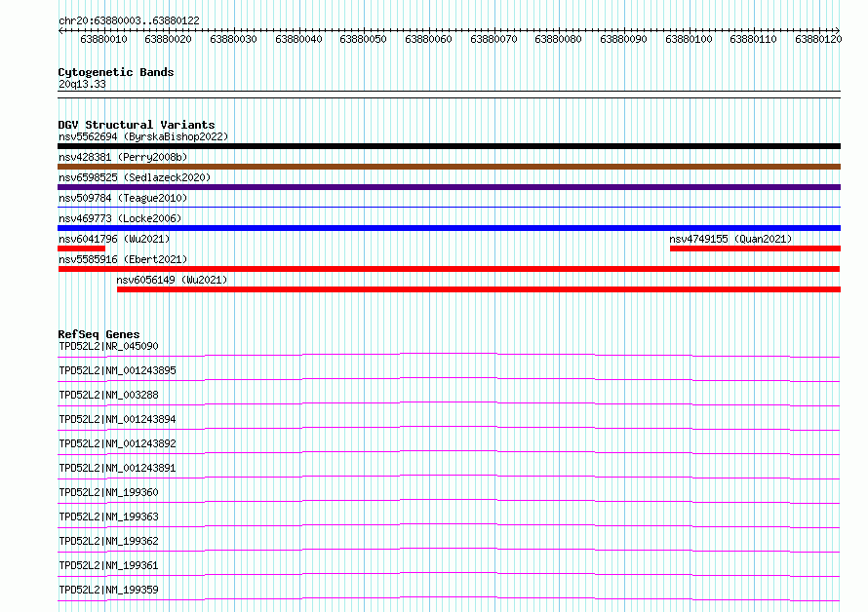Open the TPD52L2|NM_199362 transcript
The image size is (868, 612).
pos(108,541)
